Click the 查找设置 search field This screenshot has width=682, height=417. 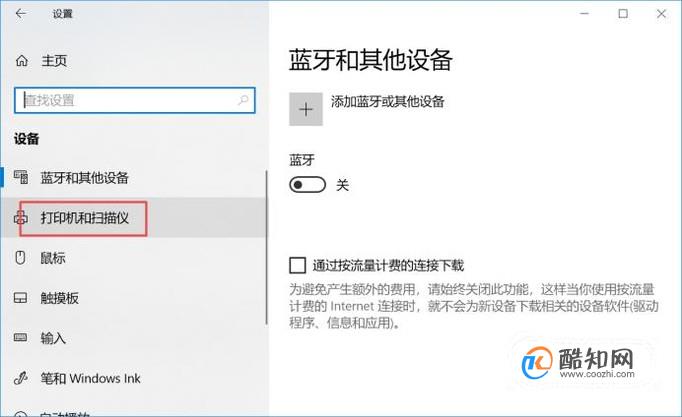135,100
